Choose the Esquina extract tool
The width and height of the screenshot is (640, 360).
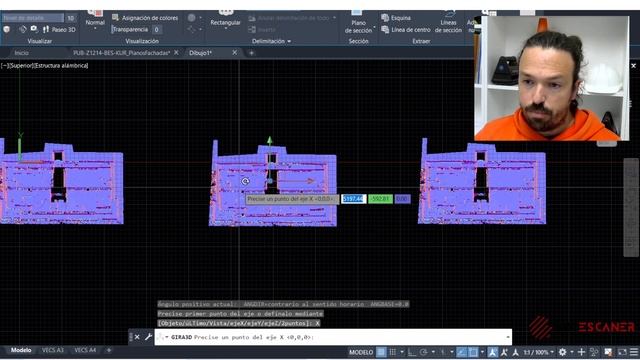coord(396,18)
